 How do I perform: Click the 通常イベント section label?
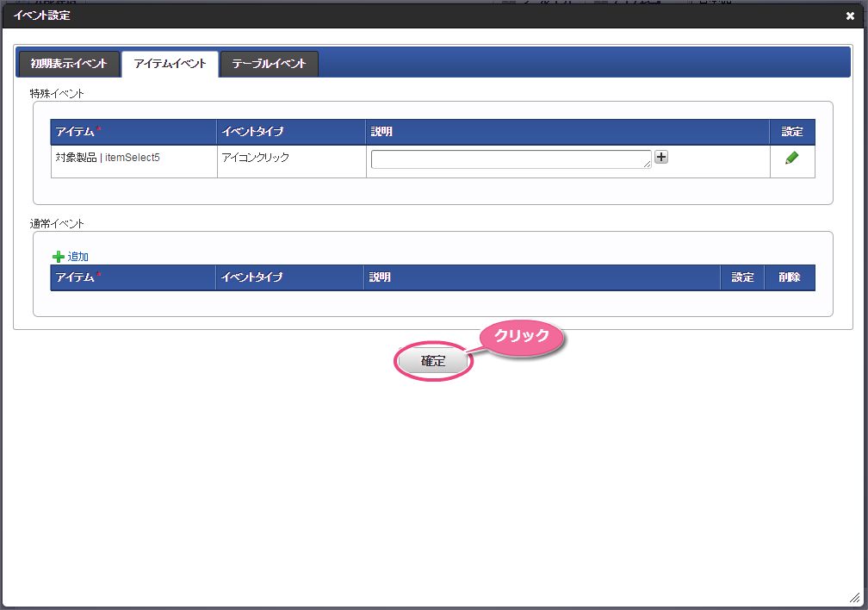point(57,224)
